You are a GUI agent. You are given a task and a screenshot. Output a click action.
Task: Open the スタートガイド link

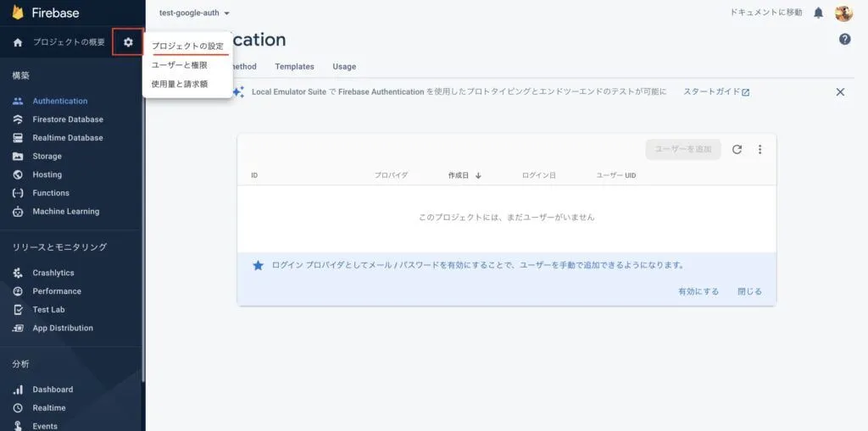716,91
